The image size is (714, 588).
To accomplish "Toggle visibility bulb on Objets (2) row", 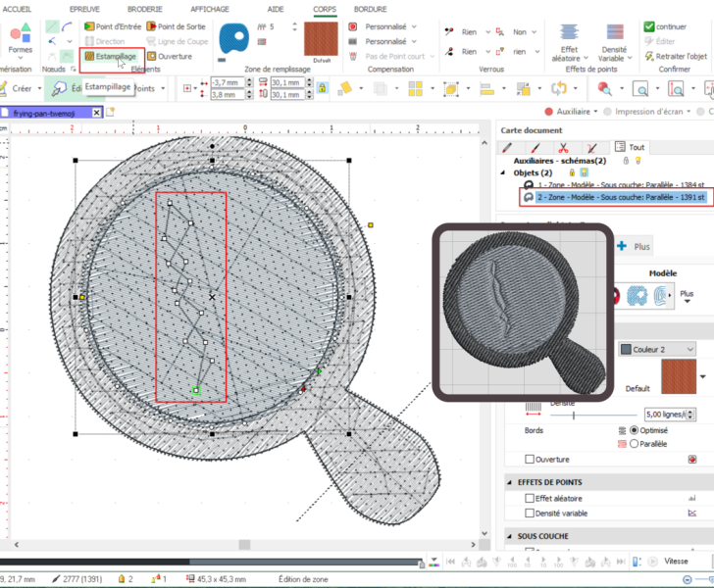I will (584, 172).
